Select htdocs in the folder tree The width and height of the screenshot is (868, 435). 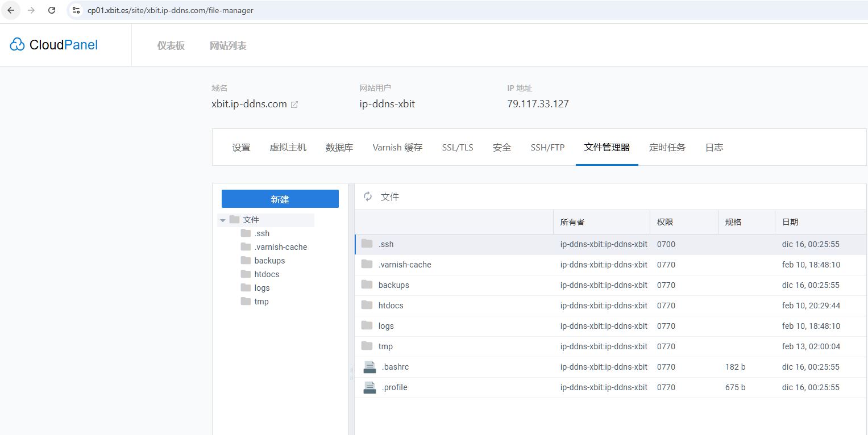(267, 274)
